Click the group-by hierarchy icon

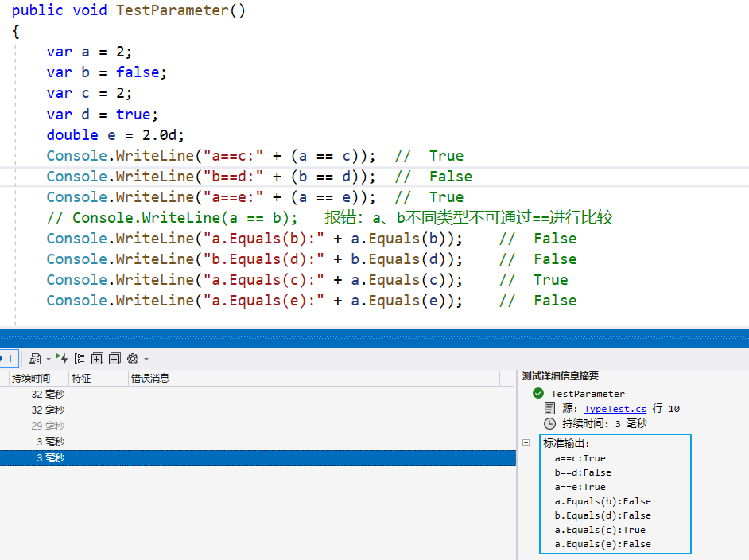click(80, 359)
